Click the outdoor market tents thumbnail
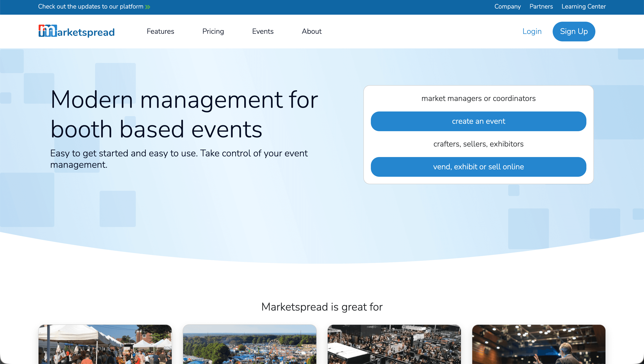This screenshot has width=644, height=364. click(x=105, y=345)
